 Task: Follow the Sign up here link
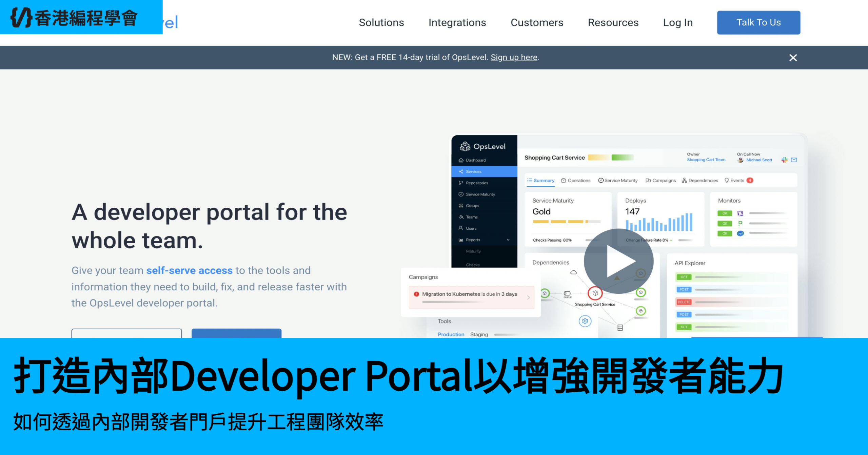pos(514,57)
